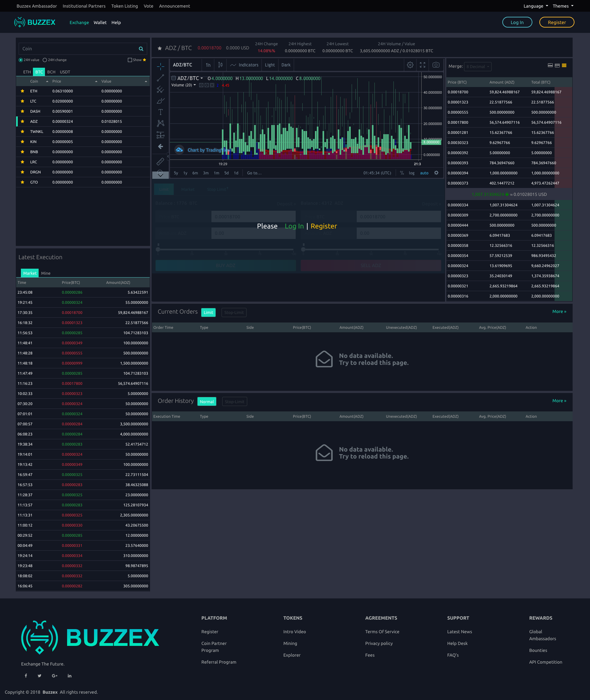Select the trend line drawing tool
This screenshot has height=700, width=590.
[x=160, y=78]
